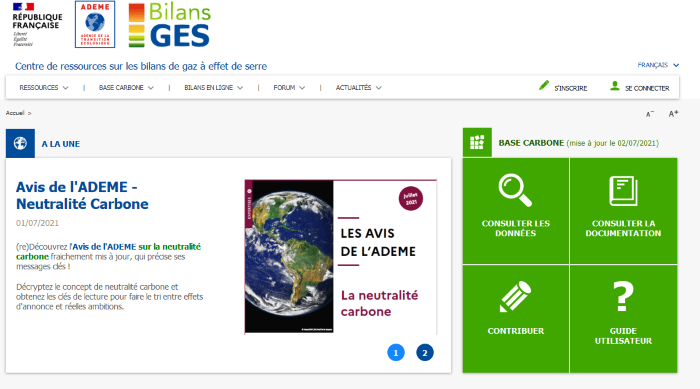Click the Accueil breadcrumb link

pyautogui.click(x=15, y=113)
